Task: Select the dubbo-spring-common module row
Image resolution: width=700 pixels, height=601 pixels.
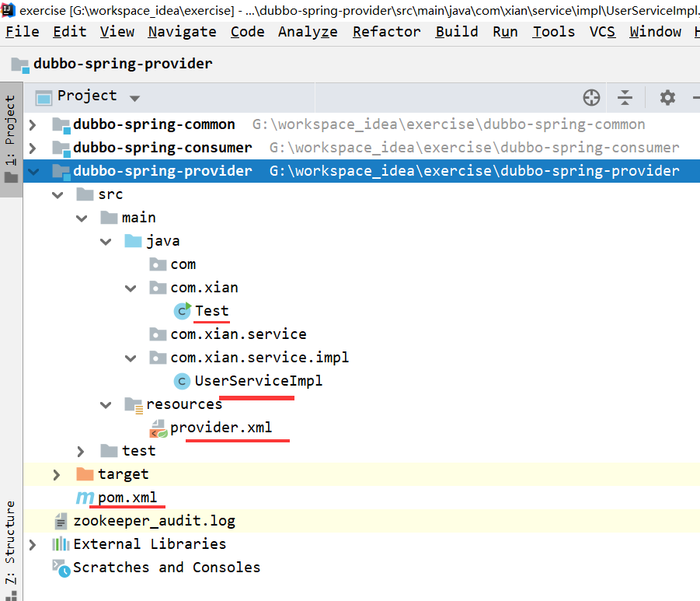Action: [x=361, y=124]
